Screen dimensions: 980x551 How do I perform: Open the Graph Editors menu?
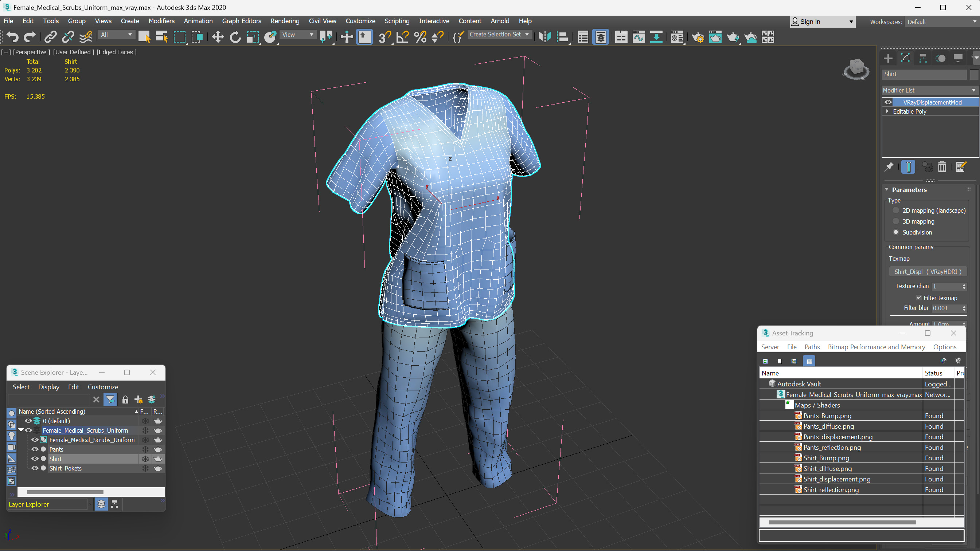pyautogui.click(x=242, y=21)
